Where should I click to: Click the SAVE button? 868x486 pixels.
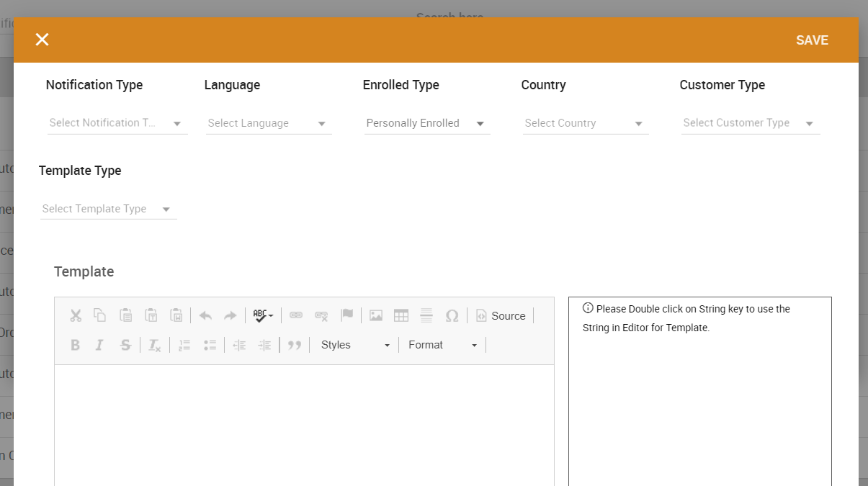812,40
